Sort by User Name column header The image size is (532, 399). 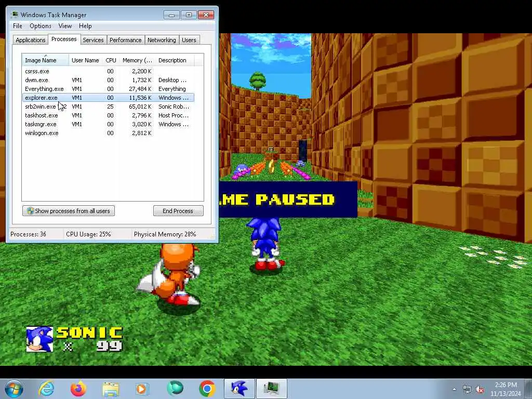(86, 60)
